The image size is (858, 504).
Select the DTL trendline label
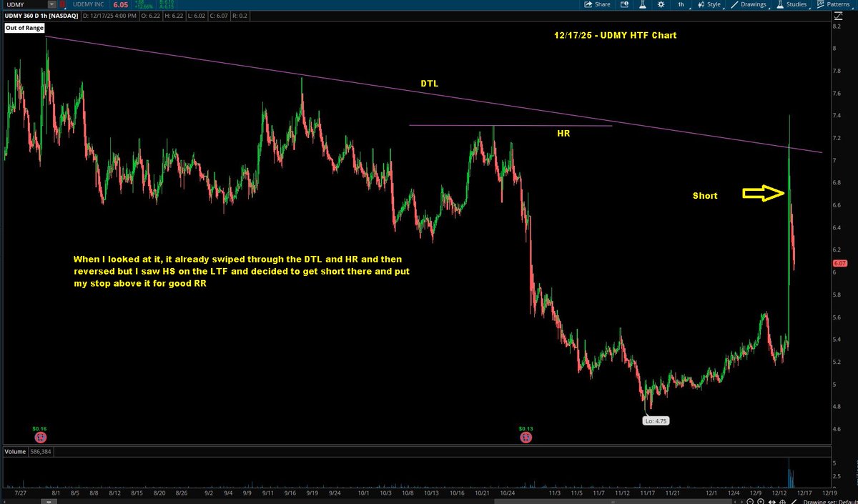coord(429,84)
